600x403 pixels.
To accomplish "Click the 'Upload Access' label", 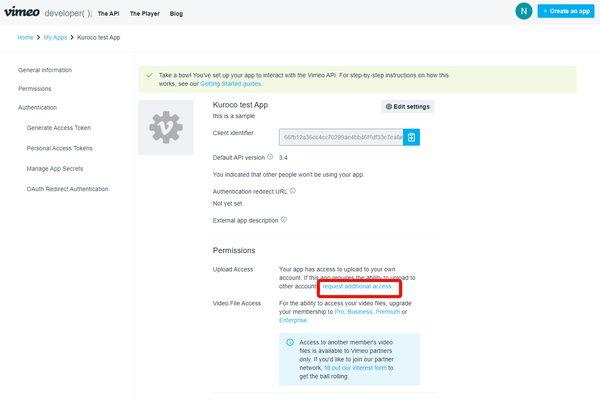I will [233, 269].
